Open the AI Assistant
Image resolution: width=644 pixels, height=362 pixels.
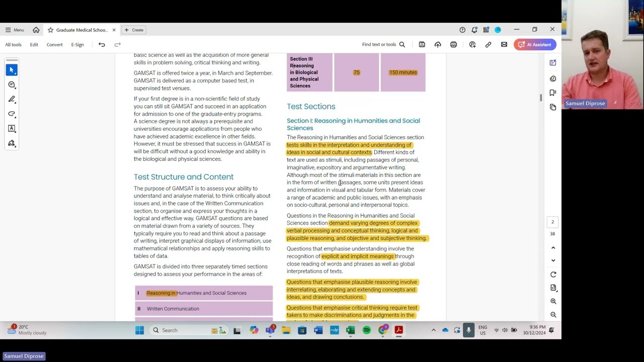coord(535,45)
